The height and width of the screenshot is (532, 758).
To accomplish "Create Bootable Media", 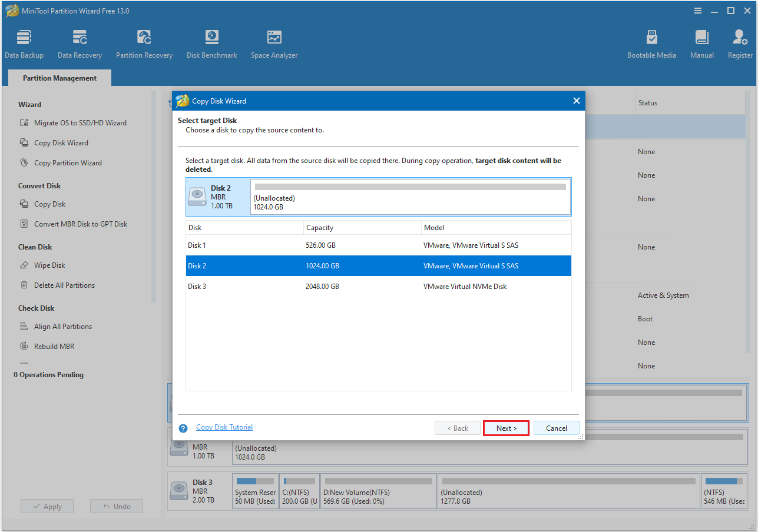I will 651,43.
